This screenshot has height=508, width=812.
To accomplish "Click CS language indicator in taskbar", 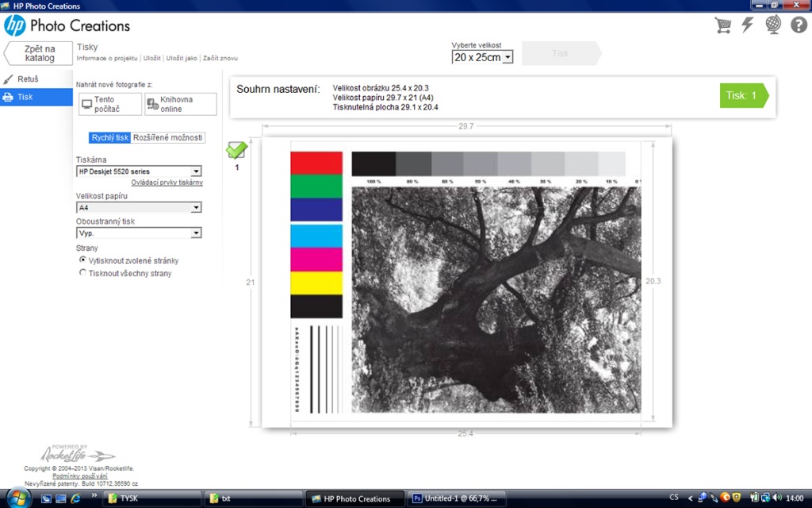I will point(674,498).
